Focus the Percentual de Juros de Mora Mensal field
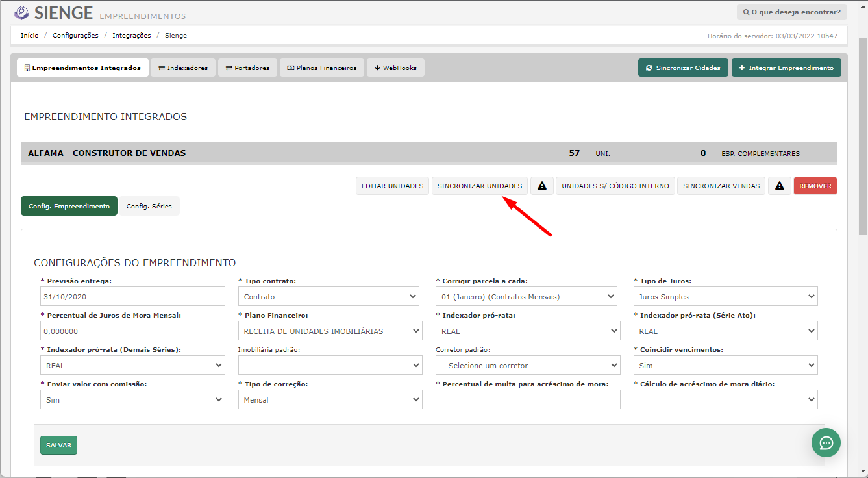The image size is (868, 478). (132, 331)
